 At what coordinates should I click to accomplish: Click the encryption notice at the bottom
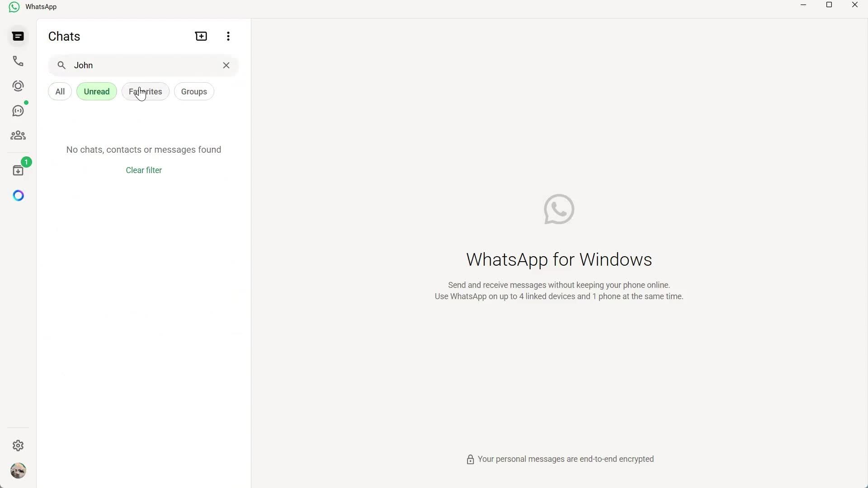(x=559, y=459)
